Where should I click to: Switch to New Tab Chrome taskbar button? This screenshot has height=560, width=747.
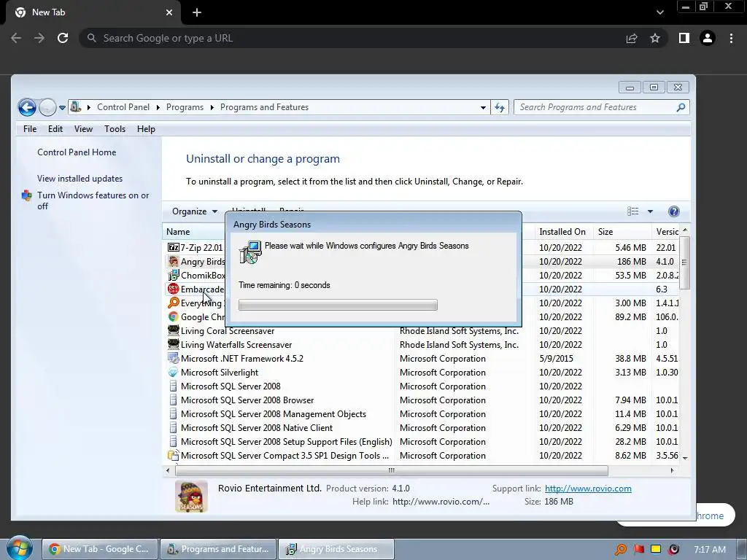point(99,549)
